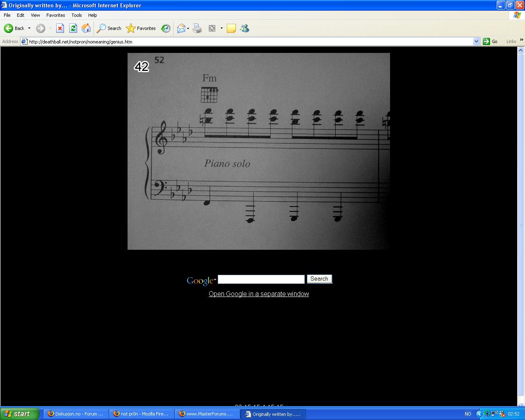Open the Windows Start menu
The height and width of the screenshot is (420, 525).
coord(20,414)
